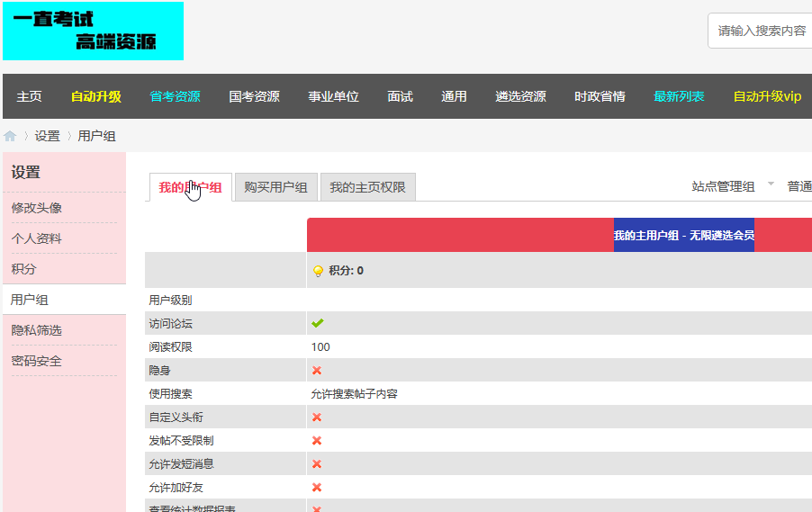Viewport: 812px width, 512px height.
Task: Open 个人资料 in the settings sidebar
Action: tap(36, 238)
